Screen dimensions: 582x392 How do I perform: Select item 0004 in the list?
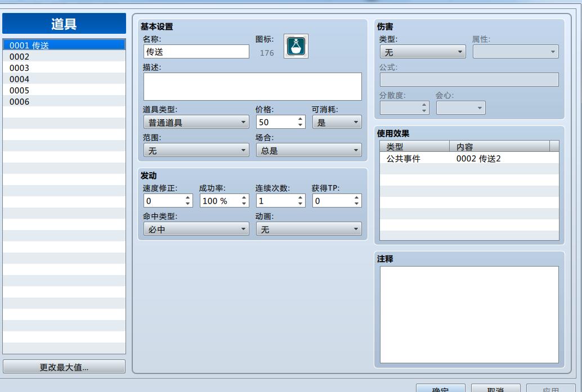(64, 79)
